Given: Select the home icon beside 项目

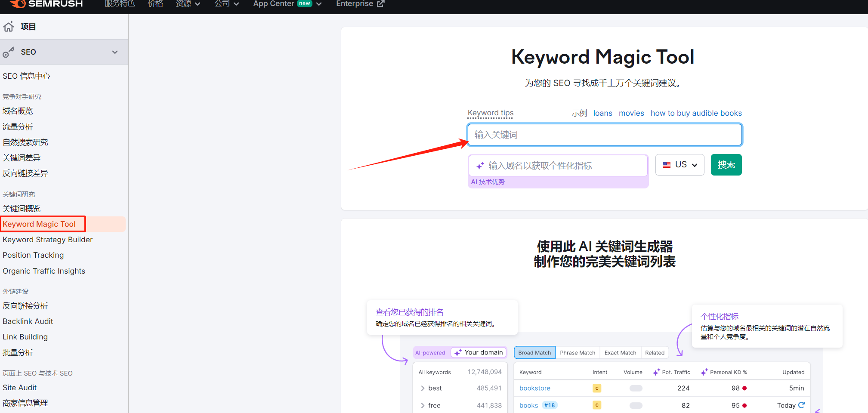Looking at the screenshot, I should tap(9, 27).
